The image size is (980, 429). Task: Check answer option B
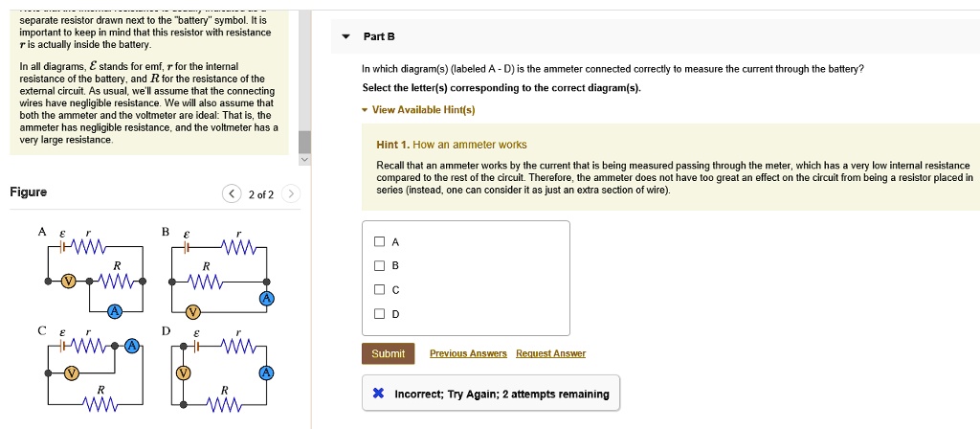[379, 266]
